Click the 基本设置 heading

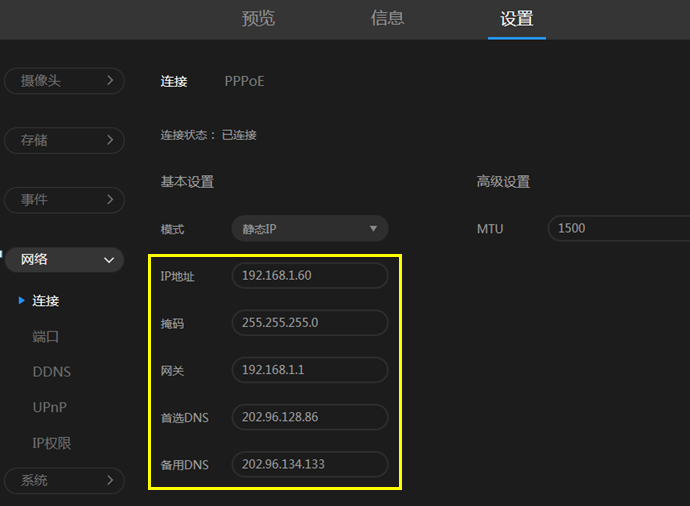click(x=187, y=182)
